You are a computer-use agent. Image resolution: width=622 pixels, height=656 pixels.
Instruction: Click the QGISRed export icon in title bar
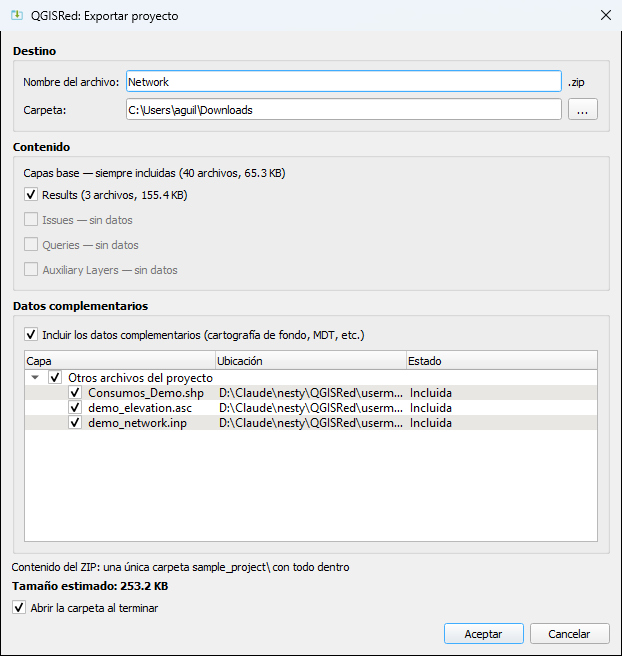point(17,15)
